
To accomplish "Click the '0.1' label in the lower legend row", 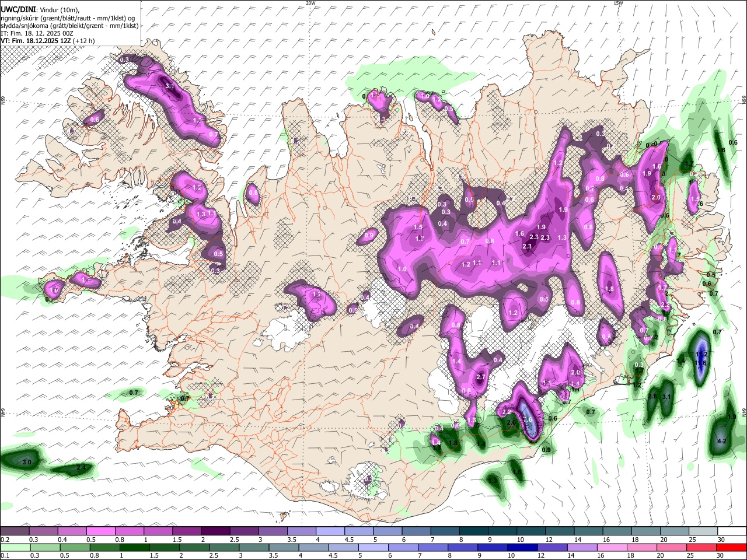I will (5, 556).
